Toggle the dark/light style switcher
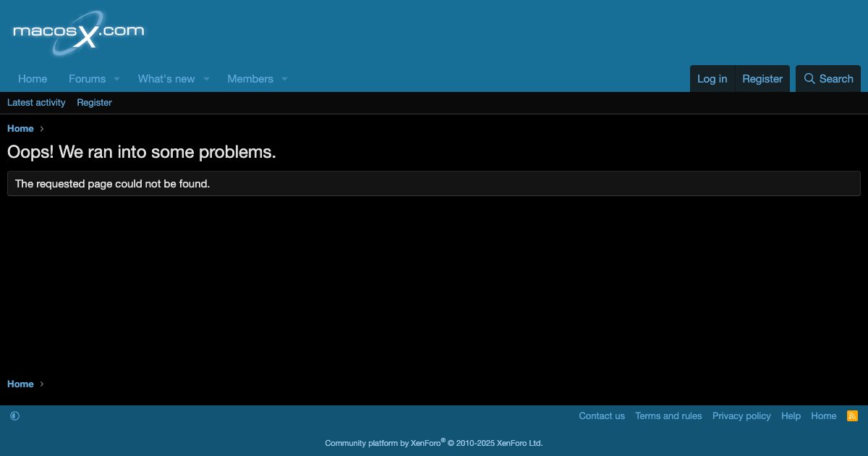Viewport: 868px width, 456px height. point(14,416)
